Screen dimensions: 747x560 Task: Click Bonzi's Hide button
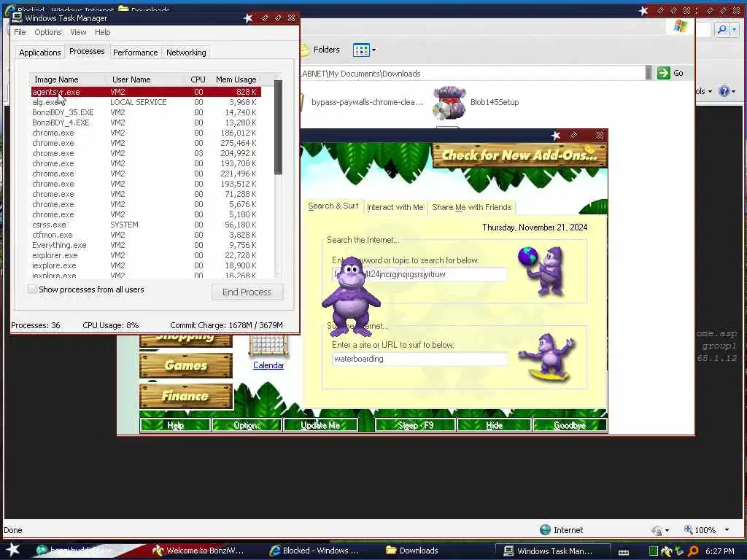[x=494, y=425]
